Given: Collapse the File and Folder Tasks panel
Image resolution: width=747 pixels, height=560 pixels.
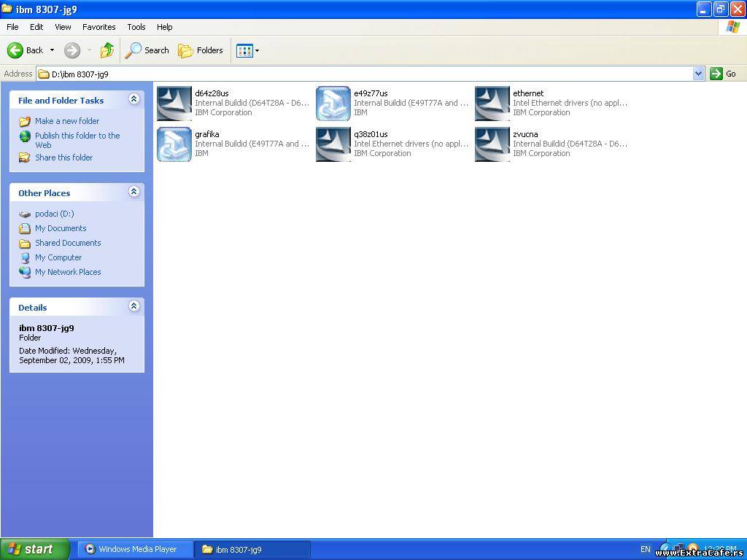Looking at the screenshot, I should click(x=134, y=98).
